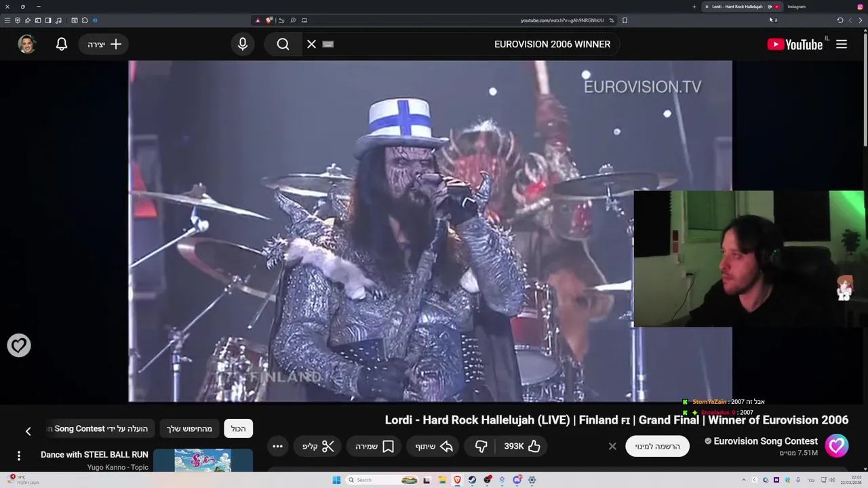The width and height of the screenshot is (868, 488).
Task: Run search with the magnifier icon
Action: click(x=283, y=44)
